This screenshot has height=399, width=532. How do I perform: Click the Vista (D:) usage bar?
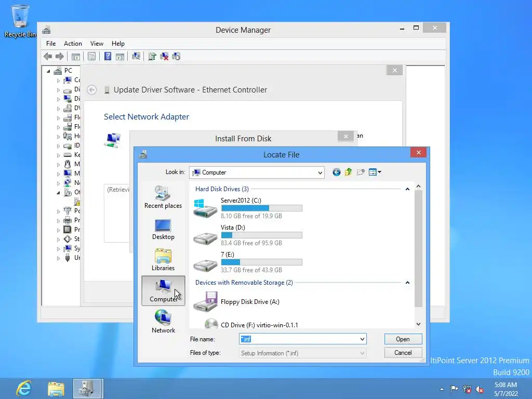point(261,235)
